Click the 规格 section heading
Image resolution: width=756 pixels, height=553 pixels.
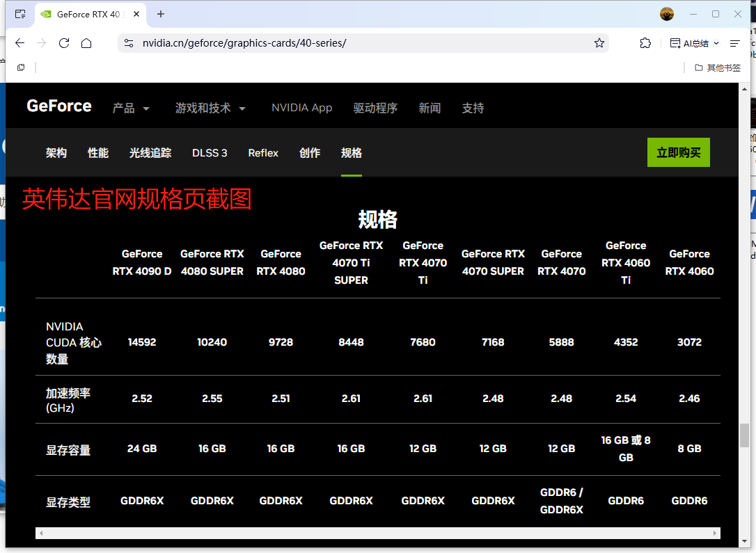(377, 220)
